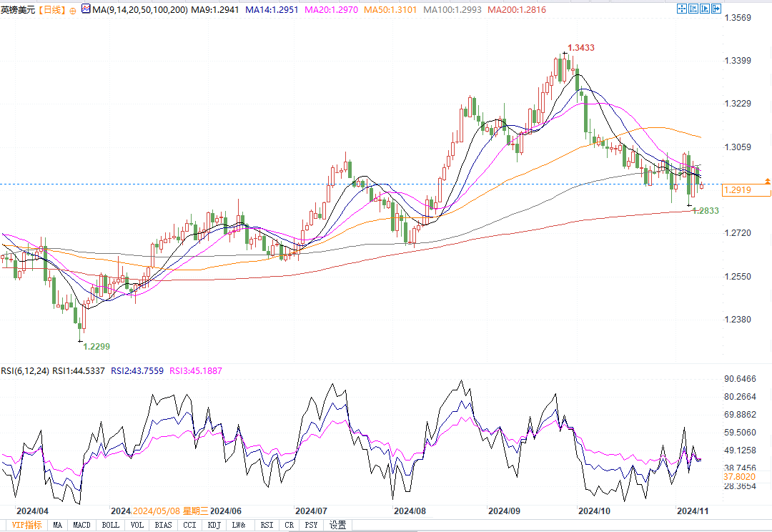Viewport: 772px width, 532px height.
Task: Open the RSI(6,12,24) parameter settings
Action: click(x=25, y=371)
